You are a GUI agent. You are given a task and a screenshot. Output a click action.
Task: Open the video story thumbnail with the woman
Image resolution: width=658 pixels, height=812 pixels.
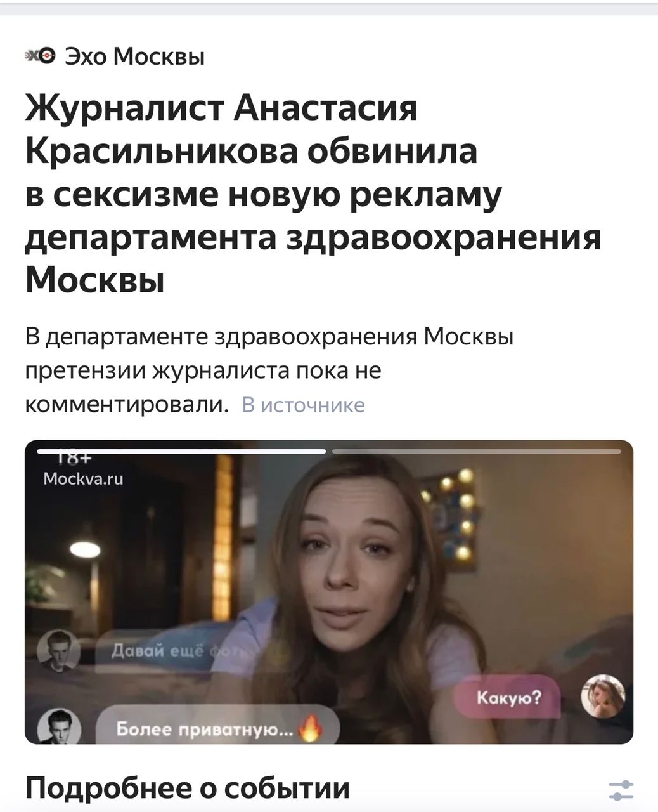[x=329, y=592]
